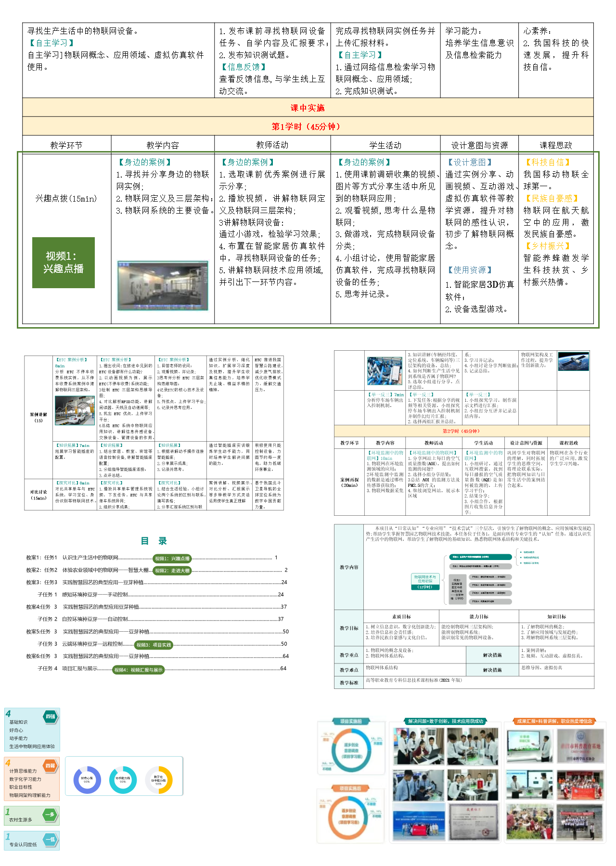This screenshot has width=616, height=866.
Task: Click the 解决问题+敢于创新 teal banner
Action: pyautogui.click(x=446, y=721)
